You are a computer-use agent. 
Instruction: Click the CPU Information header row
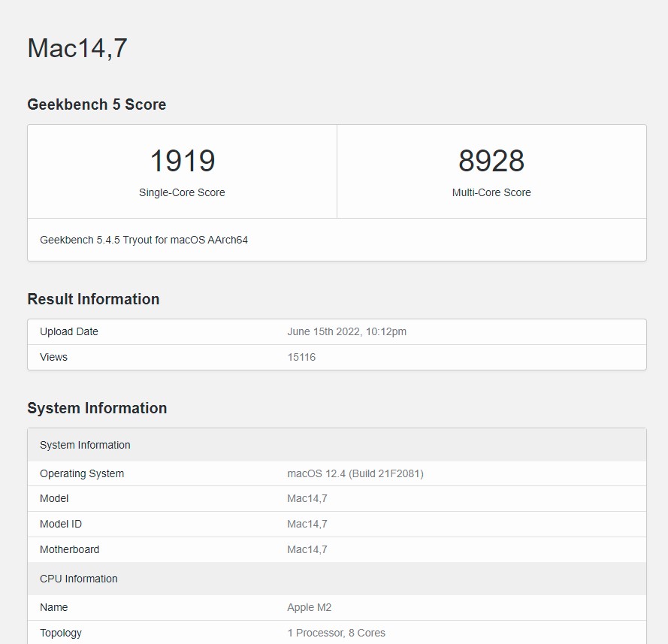(337, 579)
